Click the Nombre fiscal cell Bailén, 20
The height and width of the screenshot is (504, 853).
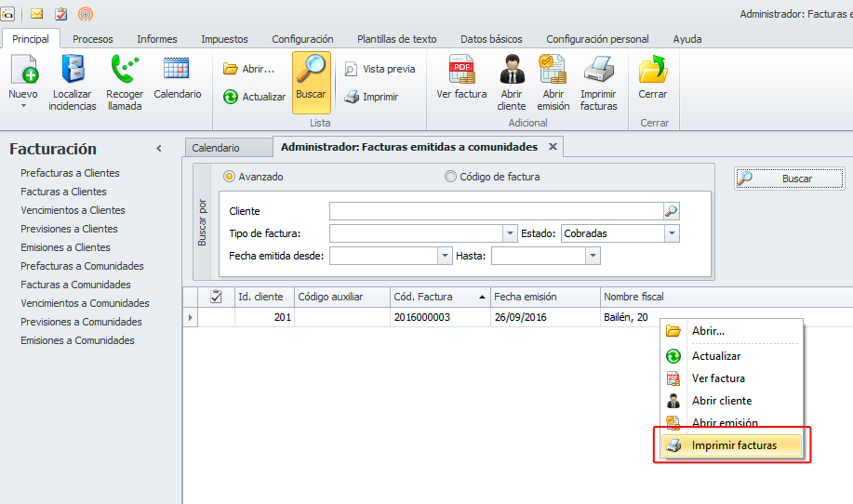click(x=626, y=317)
